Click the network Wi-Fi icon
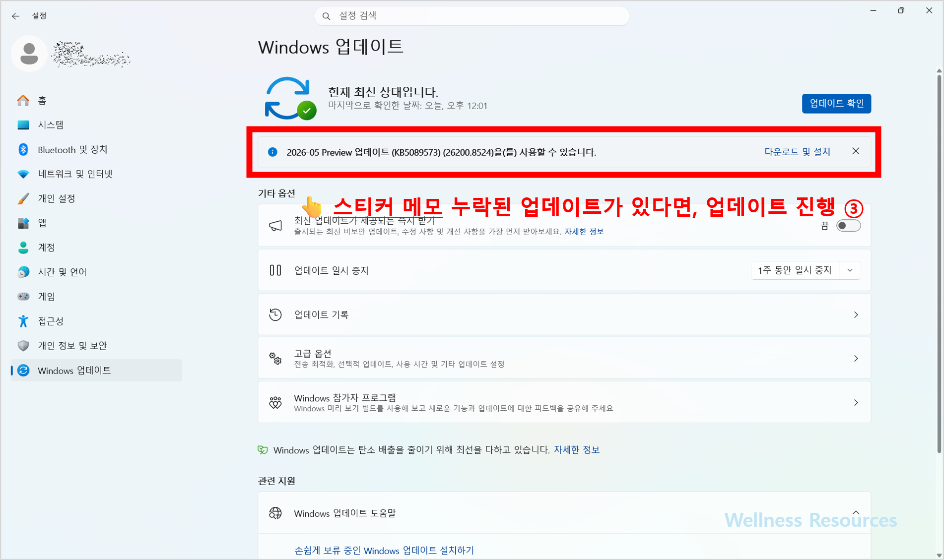 [x=23, y=174]
